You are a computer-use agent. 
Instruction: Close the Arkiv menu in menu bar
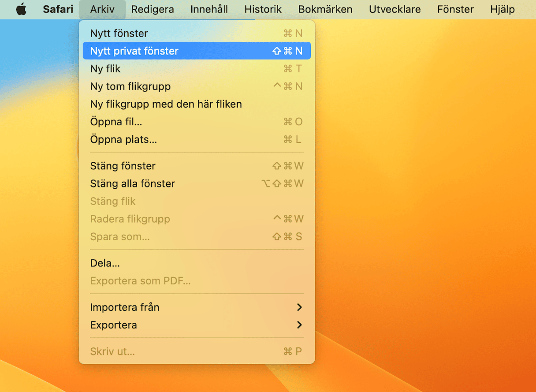pos(102,9)
